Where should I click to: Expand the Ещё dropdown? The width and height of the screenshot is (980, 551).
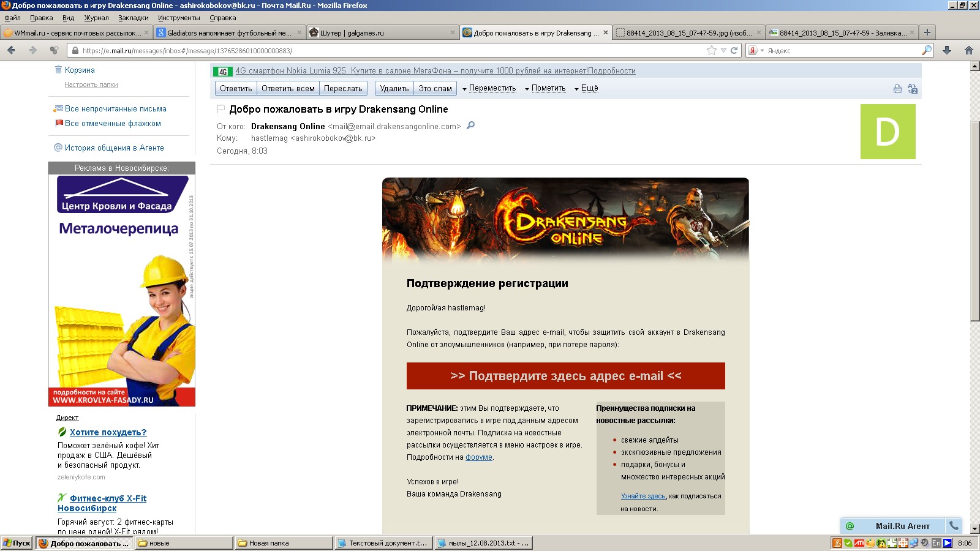[586, 88]
